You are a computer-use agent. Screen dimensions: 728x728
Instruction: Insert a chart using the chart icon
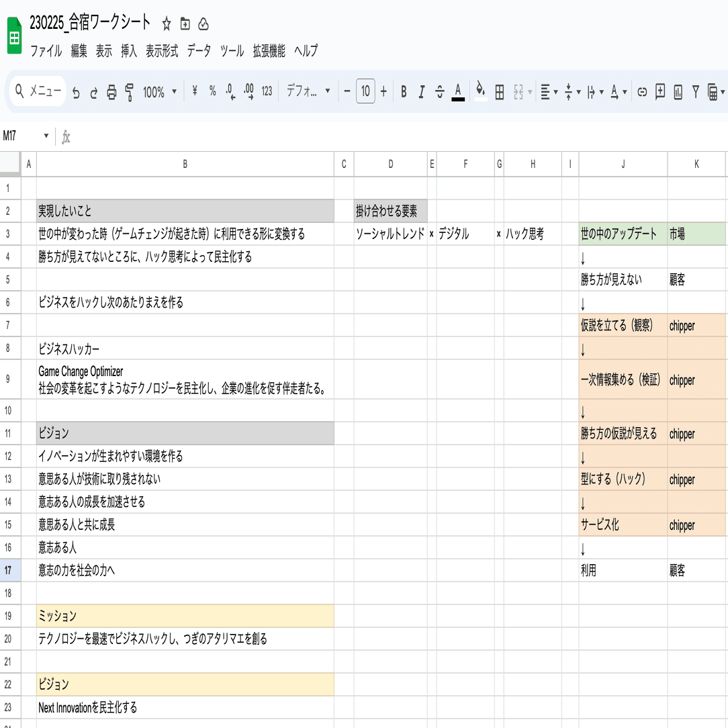click(x=678, y=92)
